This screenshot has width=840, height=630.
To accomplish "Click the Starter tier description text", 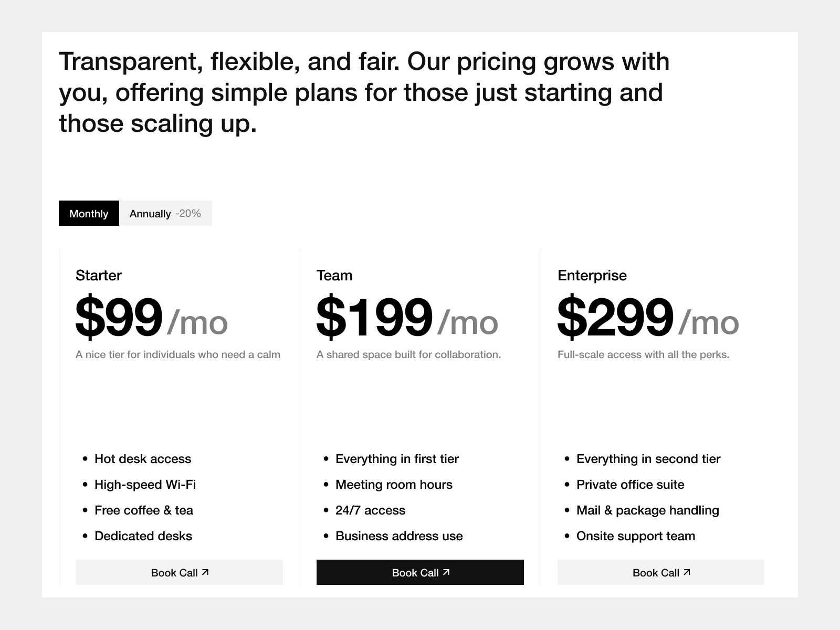I will point(178,354).
